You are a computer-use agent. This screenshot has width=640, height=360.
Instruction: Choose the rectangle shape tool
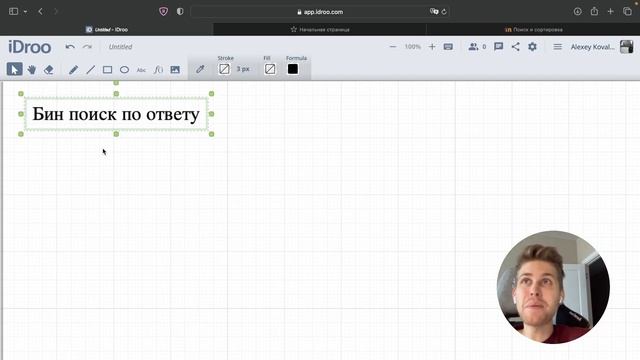pos(107,70)
